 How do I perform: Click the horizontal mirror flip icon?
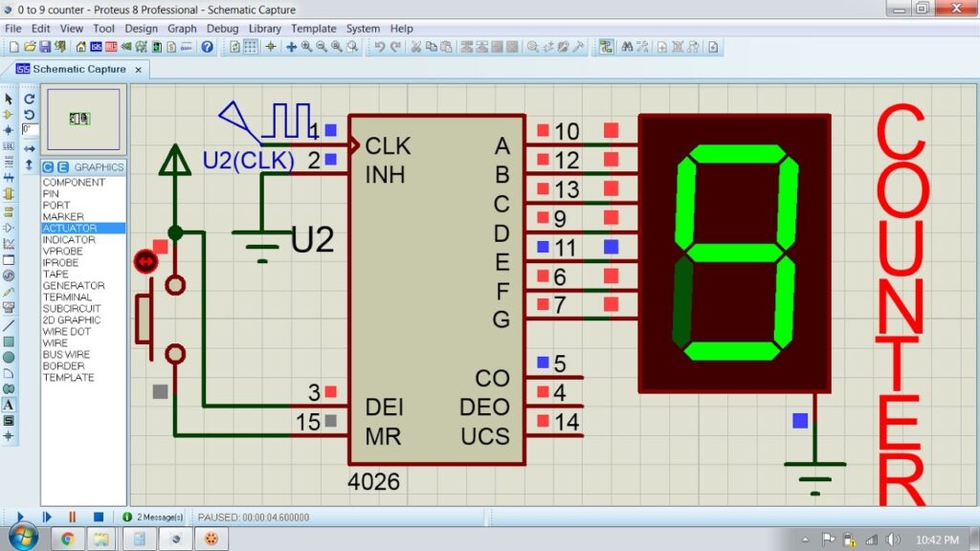pos(29,148)
